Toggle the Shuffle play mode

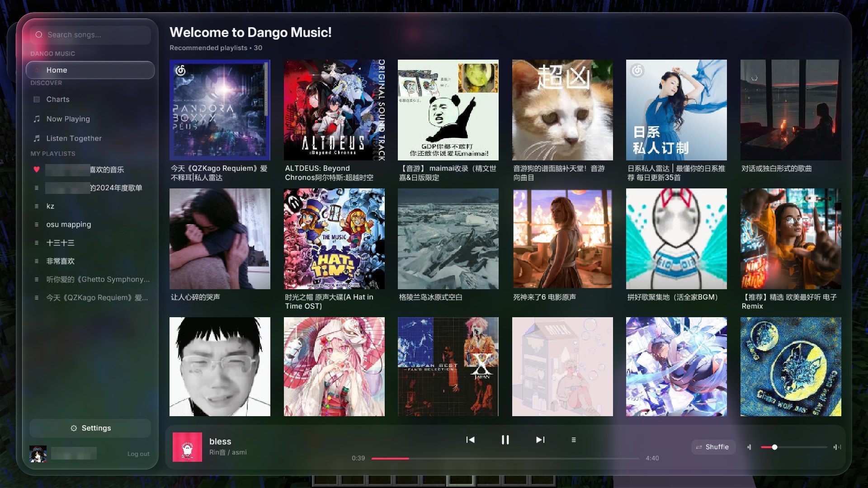[x=712, y=447]
